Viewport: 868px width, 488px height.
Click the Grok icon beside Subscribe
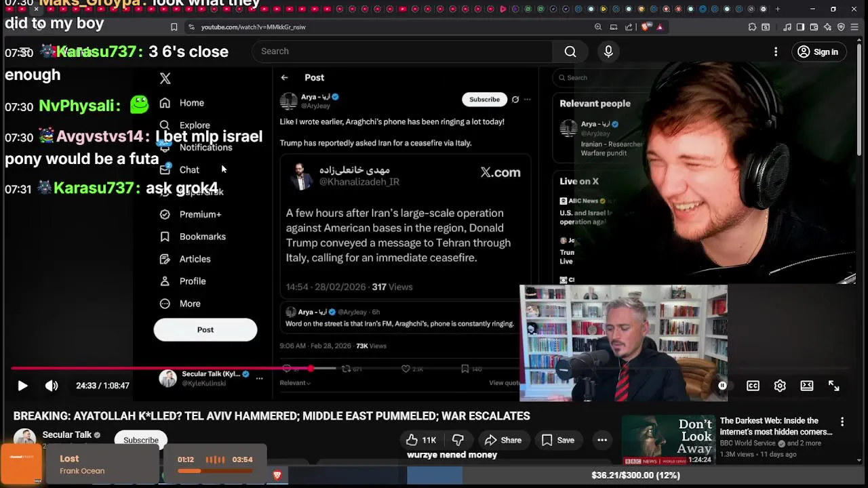pos(515,100)
